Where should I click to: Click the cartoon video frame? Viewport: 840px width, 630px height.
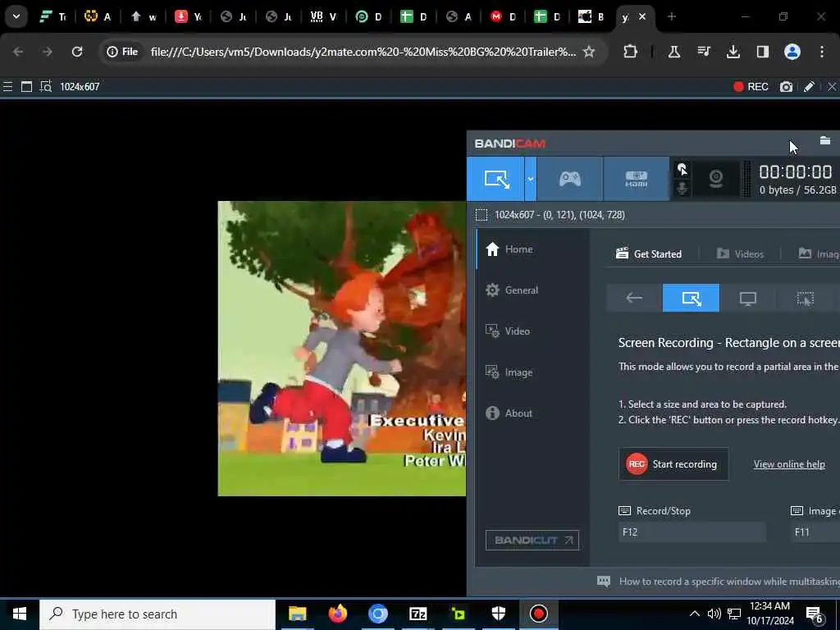(x=342, y=349)
